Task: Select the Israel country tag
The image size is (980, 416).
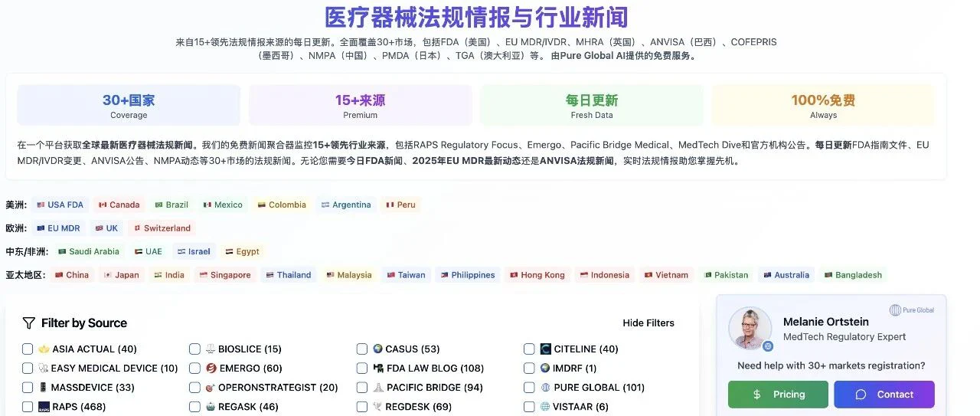Action: [x=194, y=251]
